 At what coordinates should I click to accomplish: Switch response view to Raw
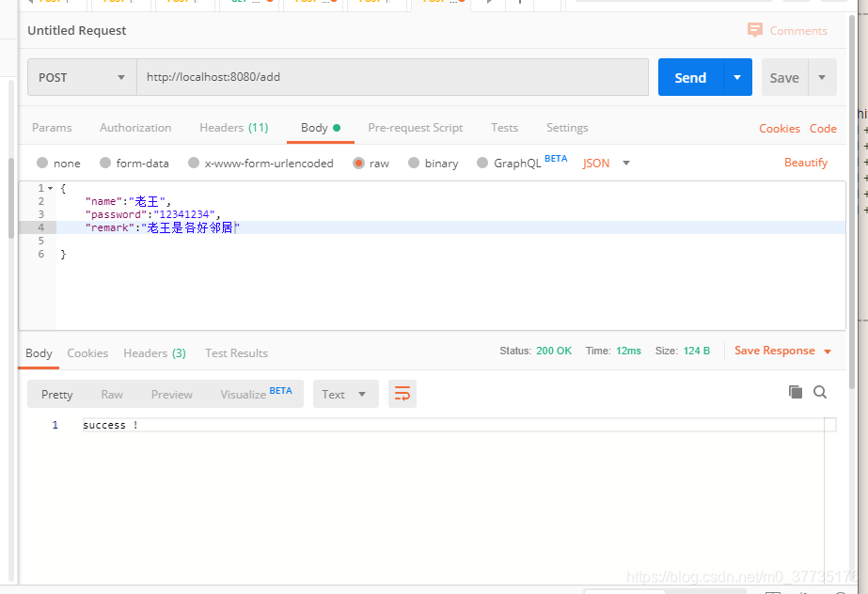point(112,395)
